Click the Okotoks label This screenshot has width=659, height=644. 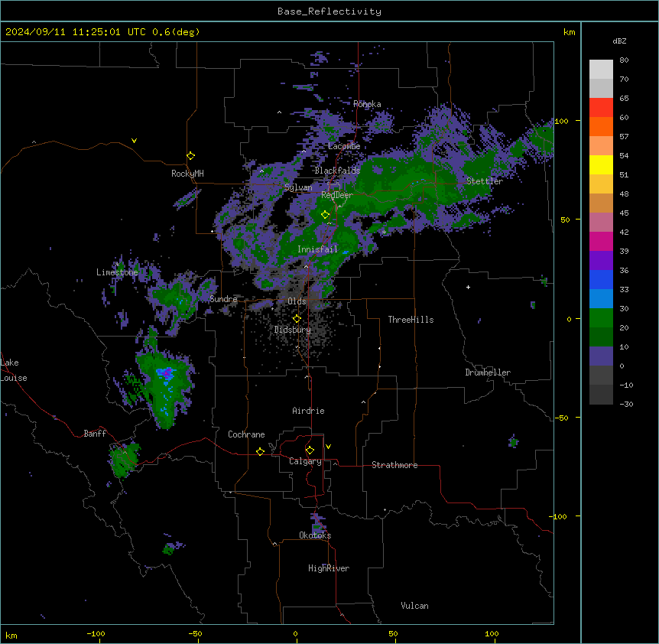315,535
